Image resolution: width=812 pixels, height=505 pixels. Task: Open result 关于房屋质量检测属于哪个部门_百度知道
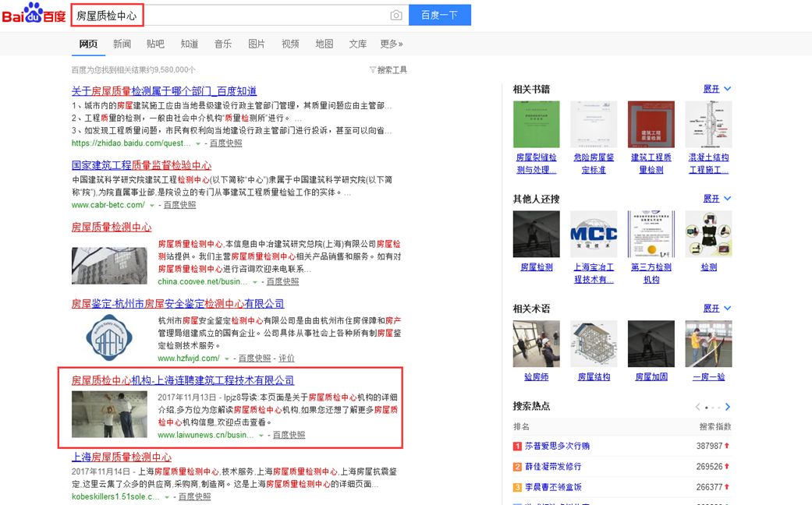tap(164, 91)
